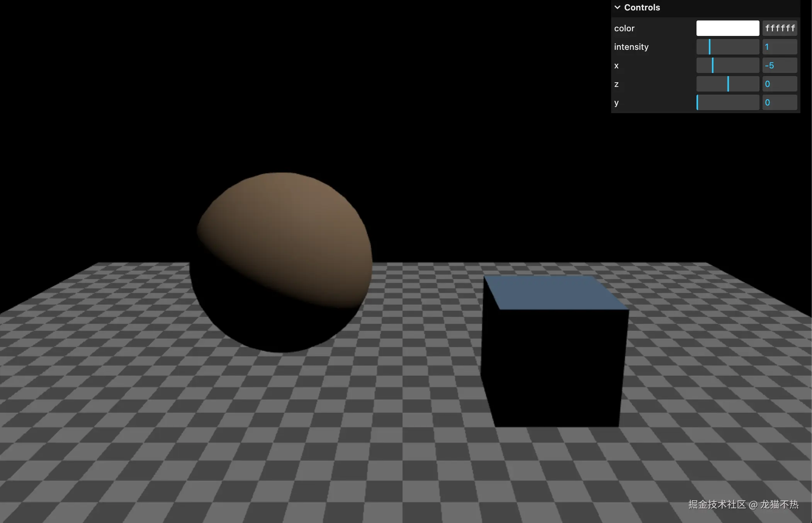Select the x value field showing -5

(x=780, y=65)
